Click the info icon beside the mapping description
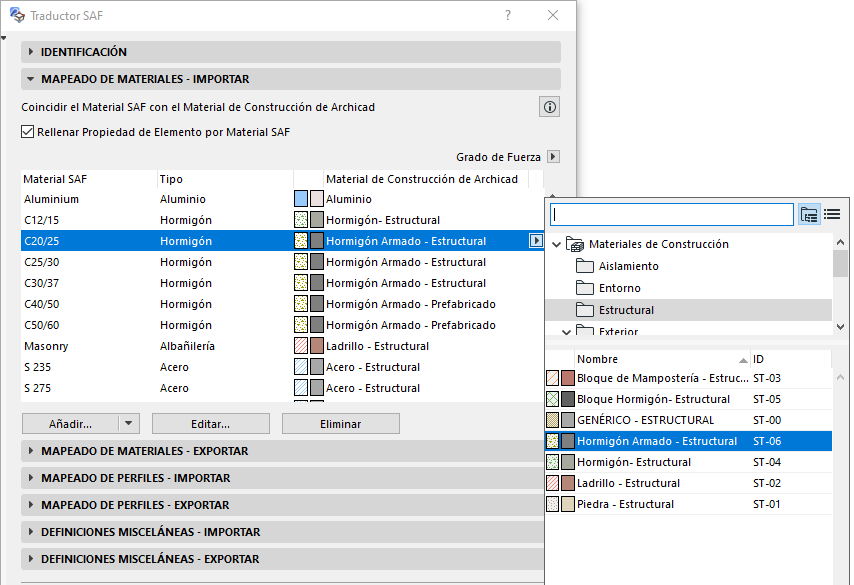854x585 pixels. 550,107
